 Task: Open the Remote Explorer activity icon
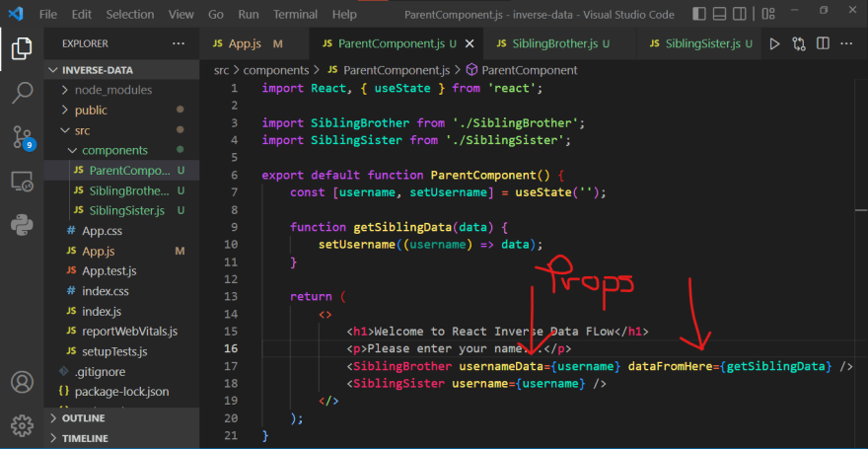click(x=22, y=182)
